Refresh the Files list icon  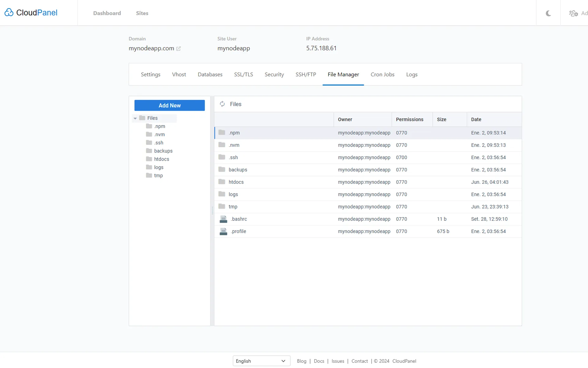[x=222, y=104]
